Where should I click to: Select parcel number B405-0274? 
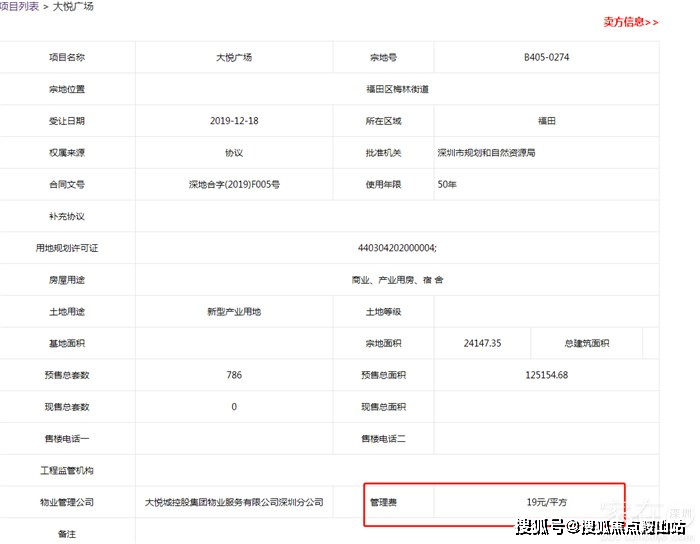pos(546,57)
